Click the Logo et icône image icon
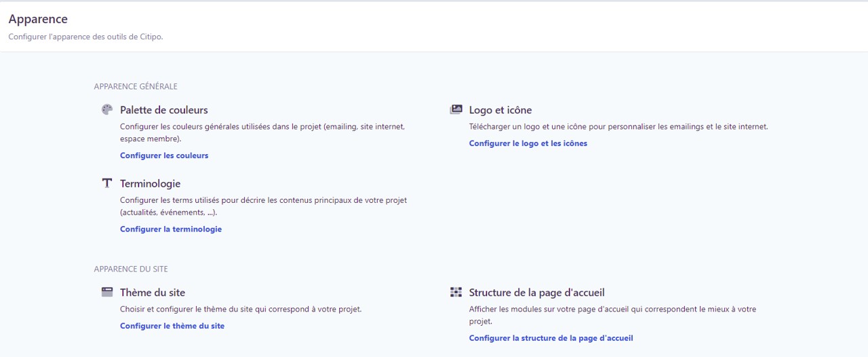The height and width of the screenshot is (357, 868). 456,110
